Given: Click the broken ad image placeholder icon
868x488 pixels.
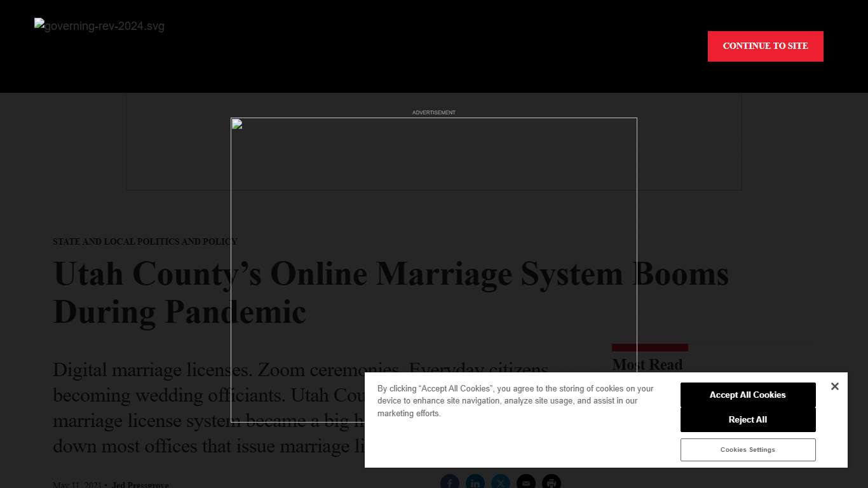Looking at the screenshot, I should tap(236, 123).
